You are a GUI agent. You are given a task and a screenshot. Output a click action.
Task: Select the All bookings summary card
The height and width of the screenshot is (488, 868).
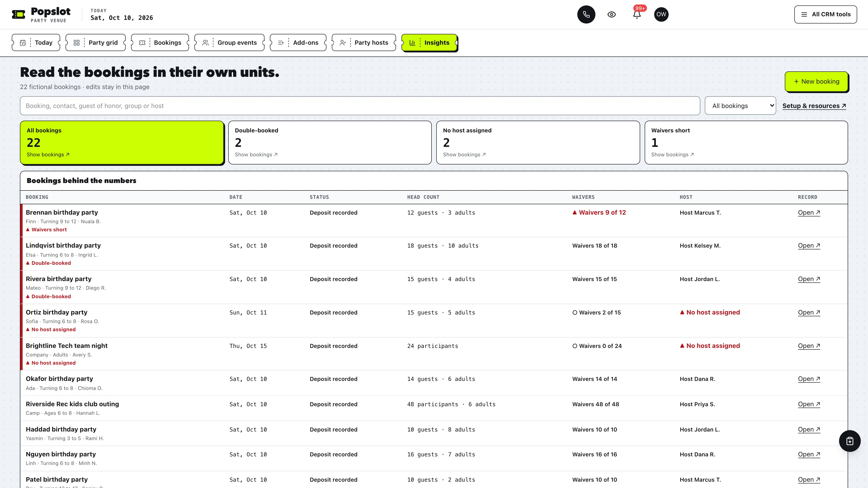pyautogui.click(x=122, y=143)
